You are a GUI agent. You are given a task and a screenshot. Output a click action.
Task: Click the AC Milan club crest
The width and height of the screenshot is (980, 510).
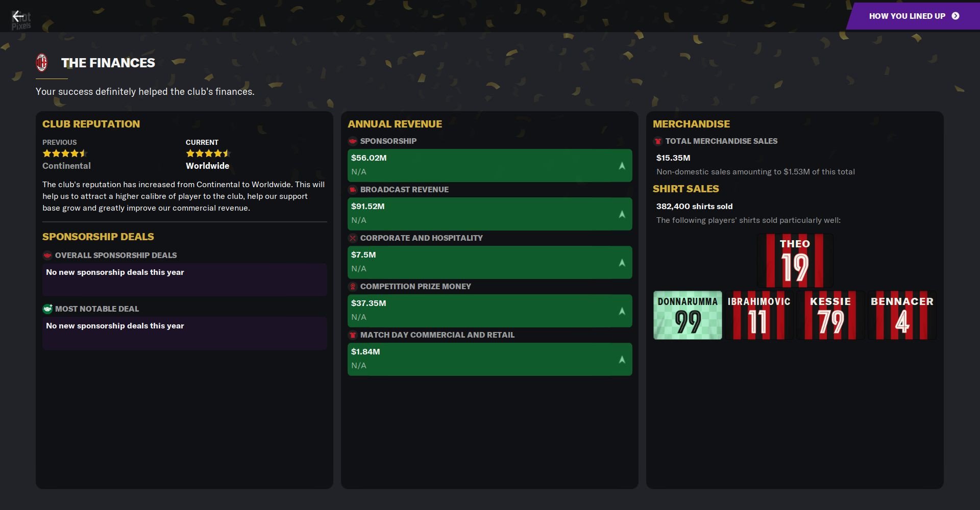click(x=42, y=63)
